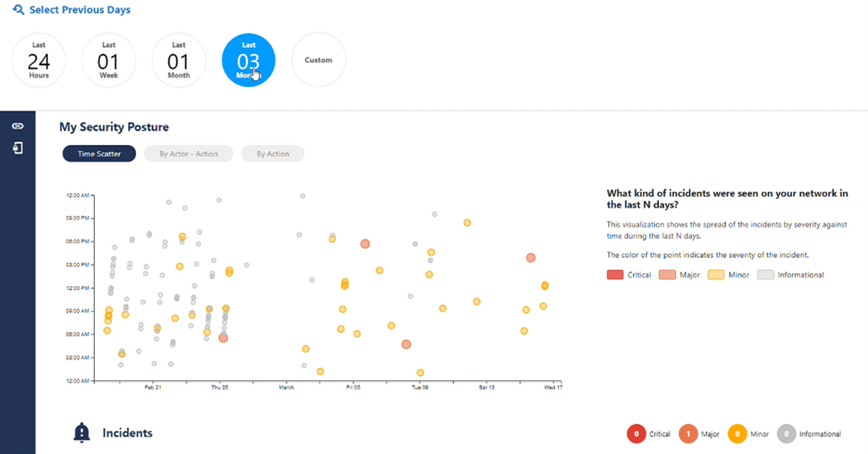Select the Last 01 Month range
The image size is (868, 454).
[x=179, y=60]
